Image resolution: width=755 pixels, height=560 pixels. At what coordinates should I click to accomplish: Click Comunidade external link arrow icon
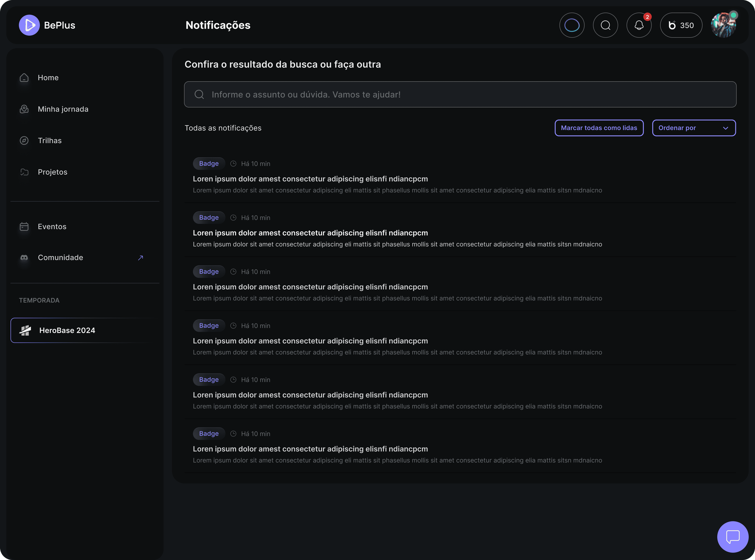(x=141, y=258)
